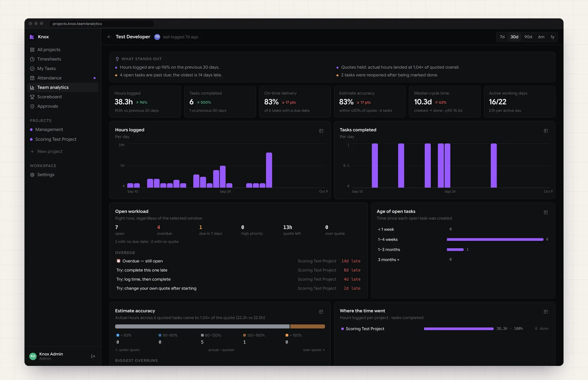Screen dimensions: 588x380
Task: Click the Scoring Test Project time bar
Action: 459,329
